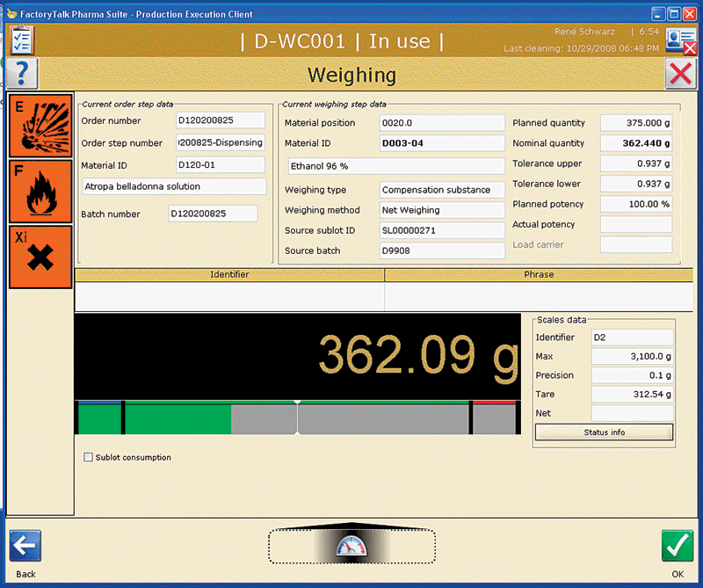
Task: Click the flammable hazard symbol icon
Action: (x=40, y=191)
